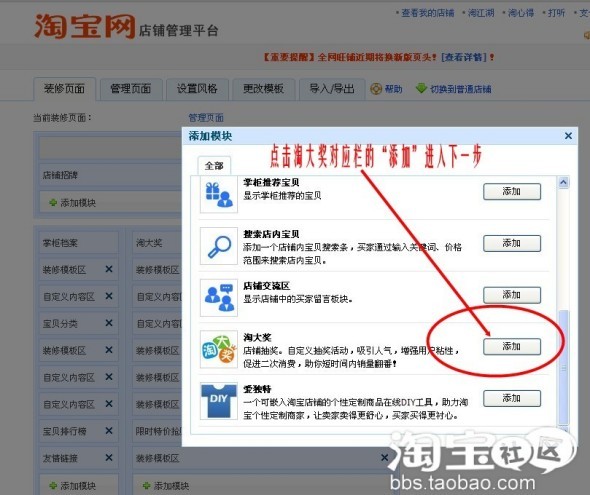Select the 全部 tab in dialog
Image resolution: width=590 pixels, height=495 pixels.
pyautogui.click(x=214, y=166)
